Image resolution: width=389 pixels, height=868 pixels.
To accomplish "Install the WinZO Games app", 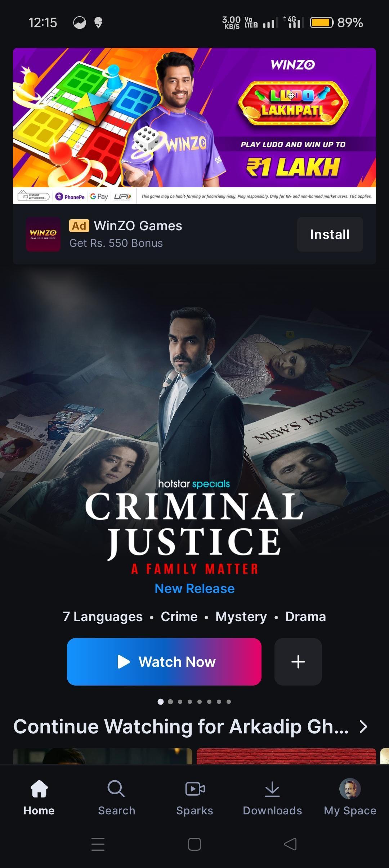I will click(330, 234).
